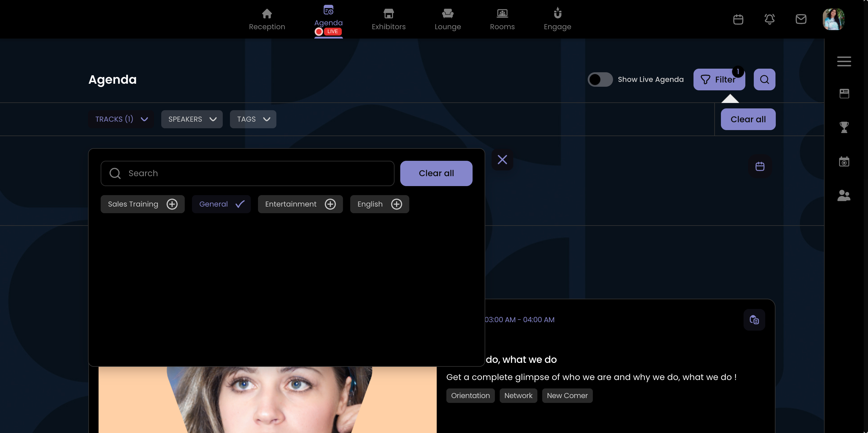Add the English track filter
This screenshot has width=868, height=433.
[x=379, y=204]
